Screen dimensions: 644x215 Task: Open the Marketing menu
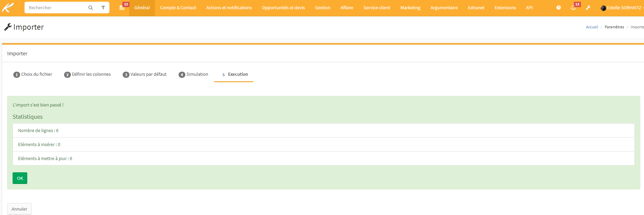coord(410,8)
